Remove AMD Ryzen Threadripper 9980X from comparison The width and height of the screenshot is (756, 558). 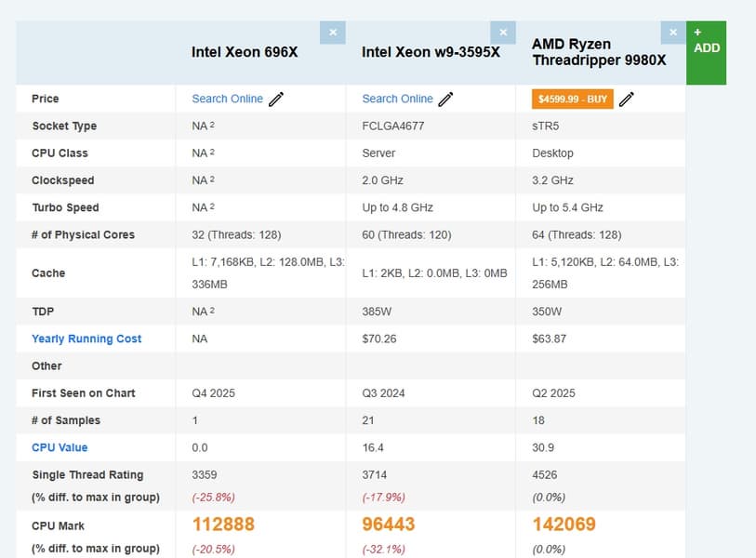tap(673, 33)
